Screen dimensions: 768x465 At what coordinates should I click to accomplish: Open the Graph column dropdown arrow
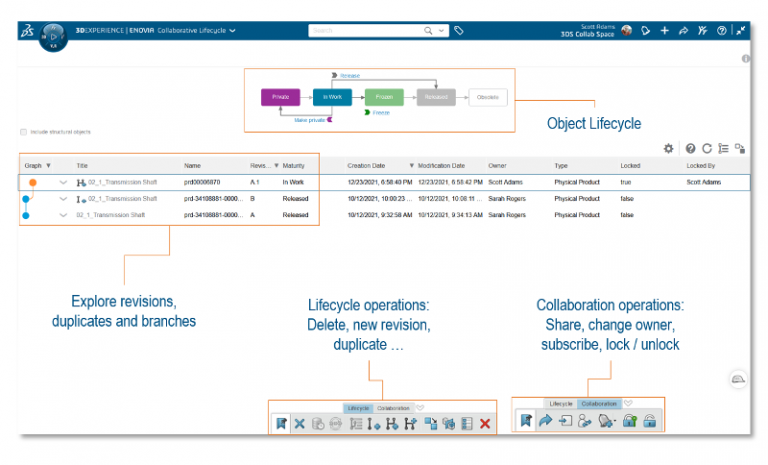point(48,166)
